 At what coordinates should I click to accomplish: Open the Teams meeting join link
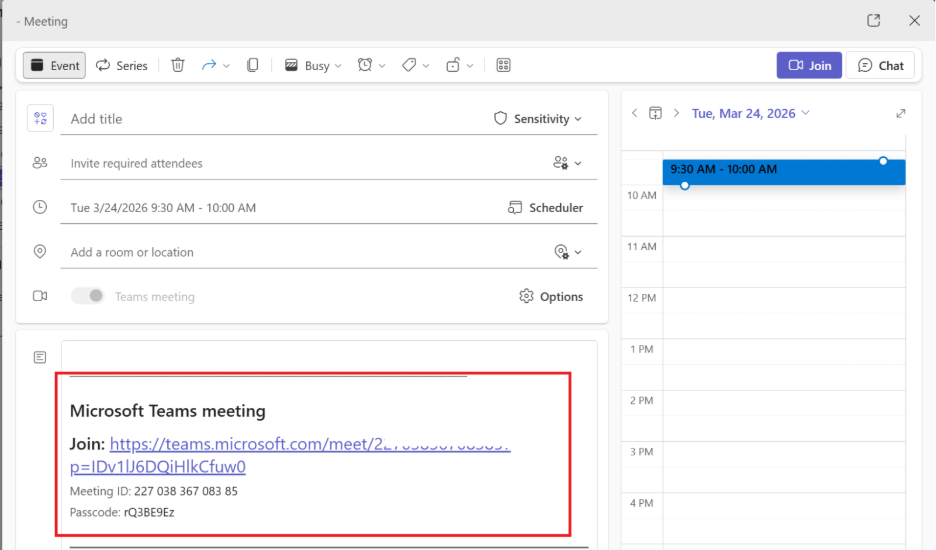290,455
